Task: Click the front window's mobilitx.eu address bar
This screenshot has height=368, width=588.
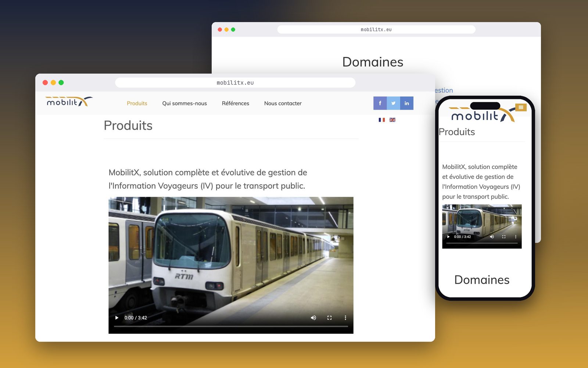Action: click(x=235, y=83)
